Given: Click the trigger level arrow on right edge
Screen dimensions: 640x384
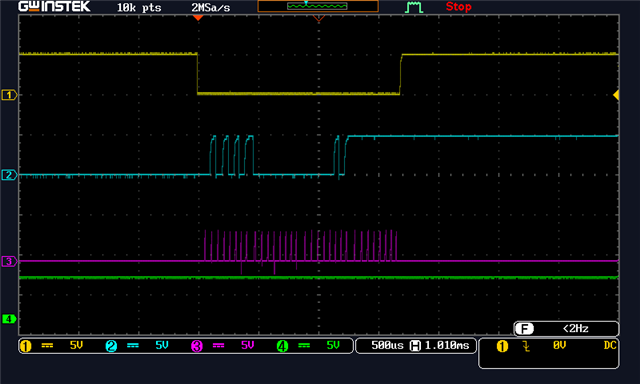Looking at the screenshot, I should (x=616, y=95).
